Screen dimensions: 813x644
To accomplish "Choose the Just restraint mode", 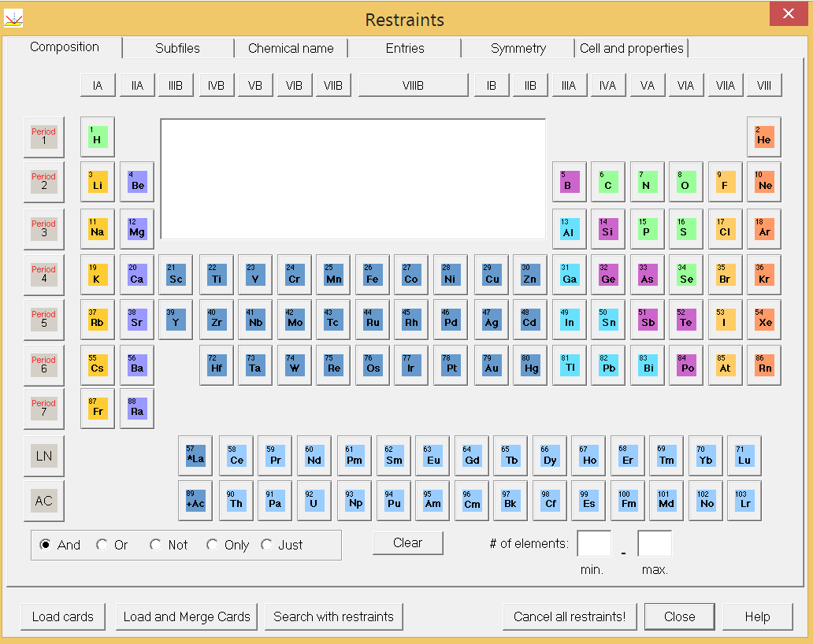I will point(266,545).
